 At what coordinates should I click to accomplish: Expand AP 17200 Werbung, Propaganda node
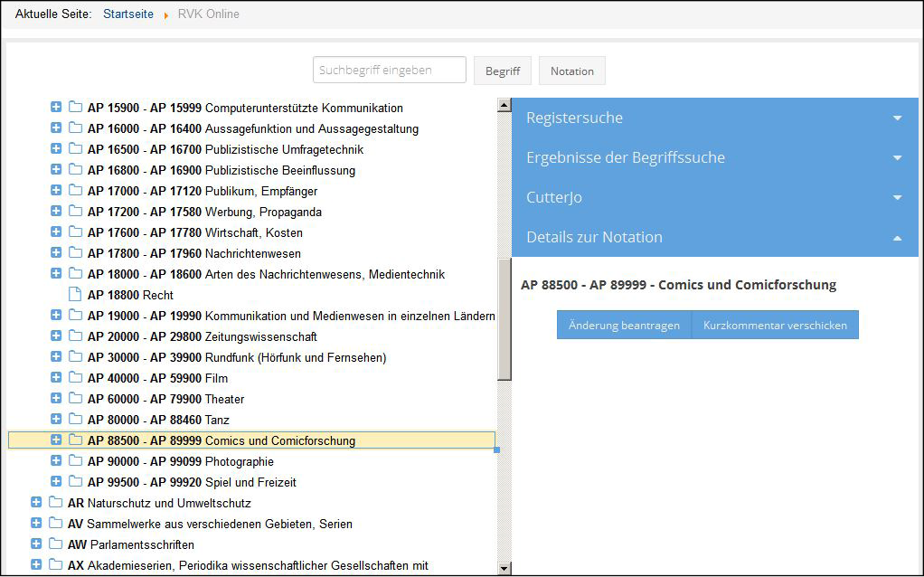56,211
